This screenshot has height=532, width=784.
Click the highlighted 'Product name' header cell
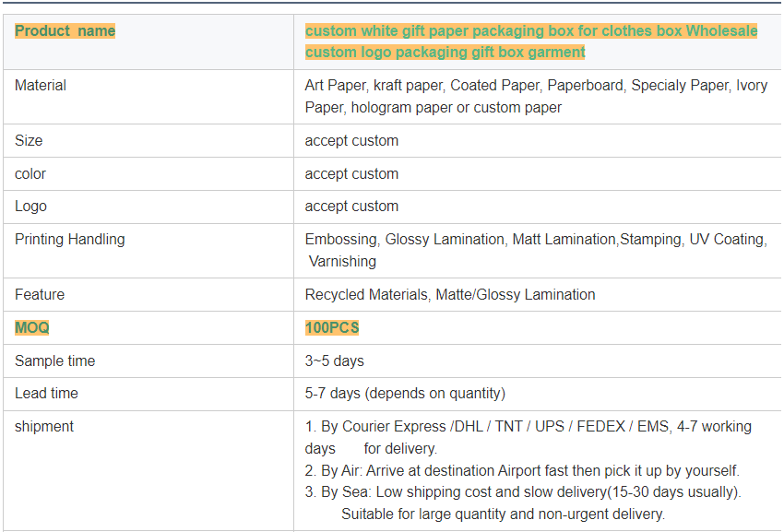point(65,31)
